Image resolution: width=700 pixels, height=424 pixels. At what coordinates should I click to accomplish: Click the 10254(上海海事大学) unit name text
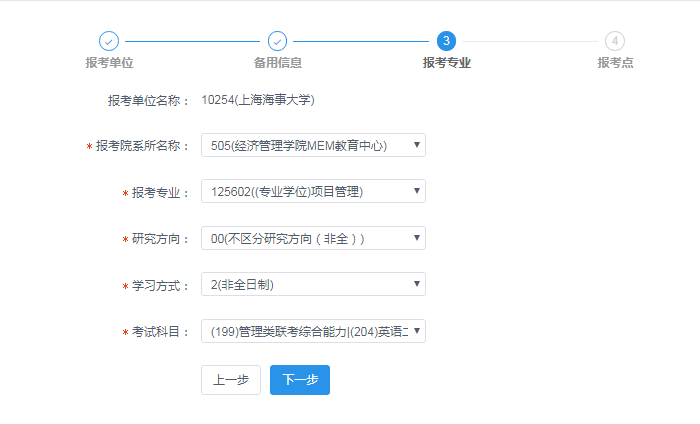[x=258, y=100]
